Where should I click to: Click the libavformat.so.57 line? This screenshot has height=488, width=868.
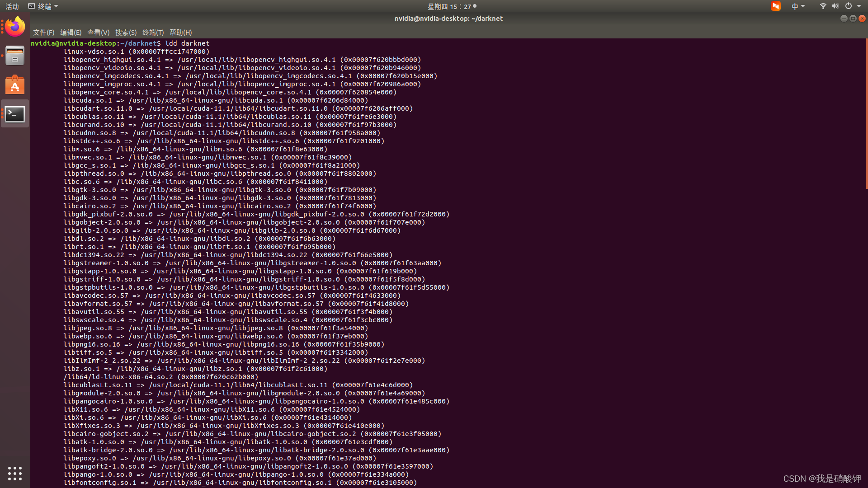point(236,304)
